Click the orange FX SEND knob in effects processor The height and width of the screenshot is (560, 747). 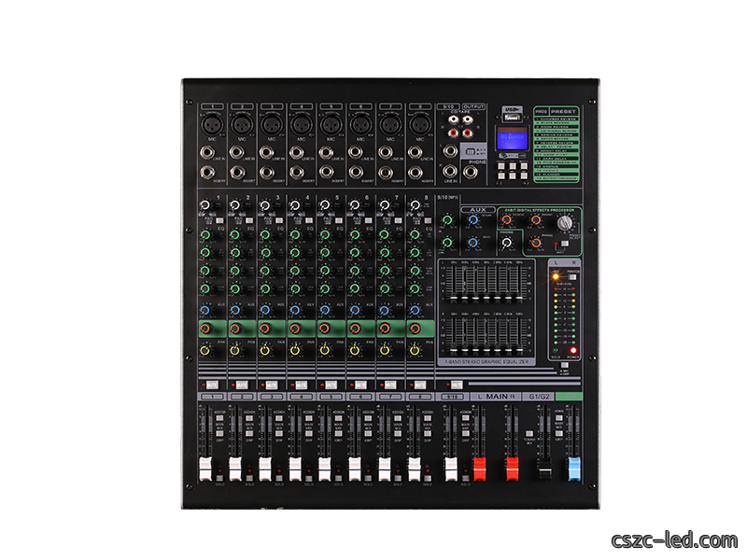(x=506, y=220)
